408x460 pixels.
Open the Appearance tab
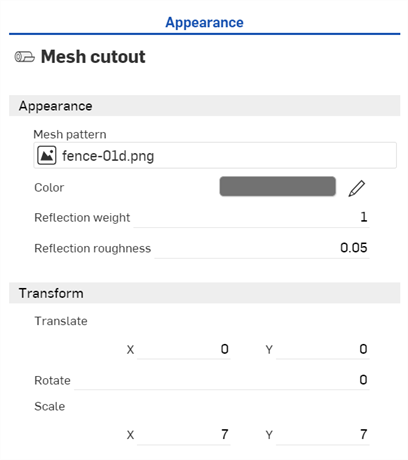point(204,23)
